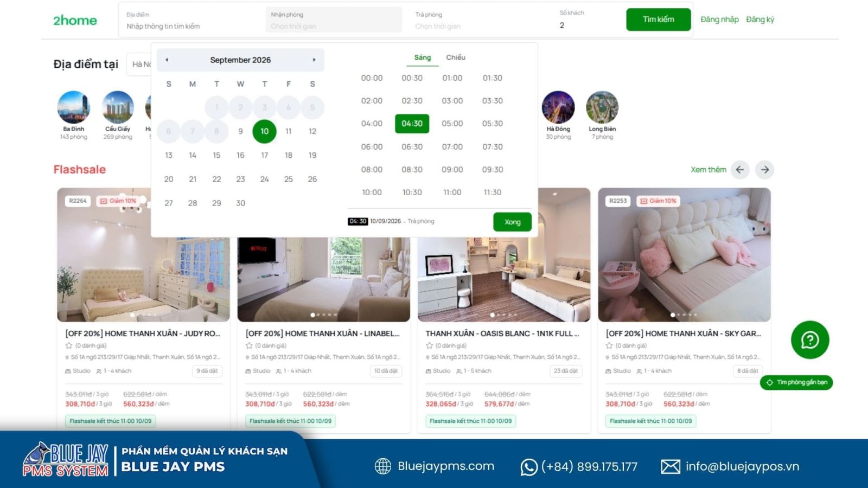Select the 10:00 time slot
This screenshot has height=488, width=868.
372,192
